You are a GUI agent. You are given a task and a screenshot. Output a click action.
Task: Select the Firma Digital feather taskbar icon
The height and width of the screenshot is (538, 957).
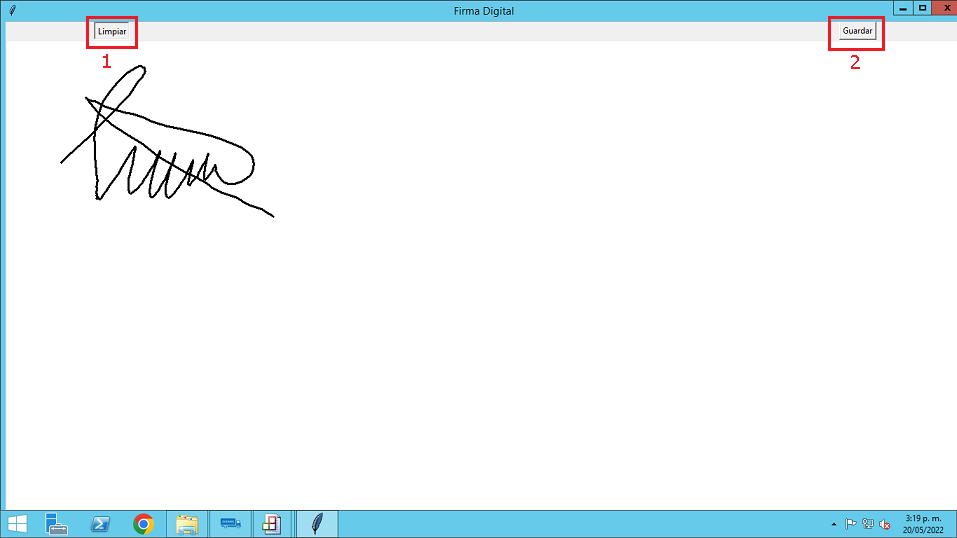click(x=317, y=524)
